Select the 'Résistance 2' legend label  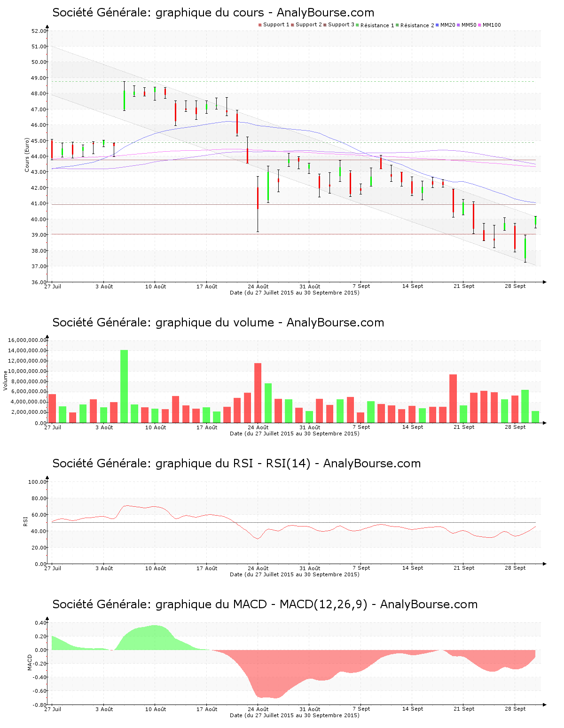tap(417, 25)
